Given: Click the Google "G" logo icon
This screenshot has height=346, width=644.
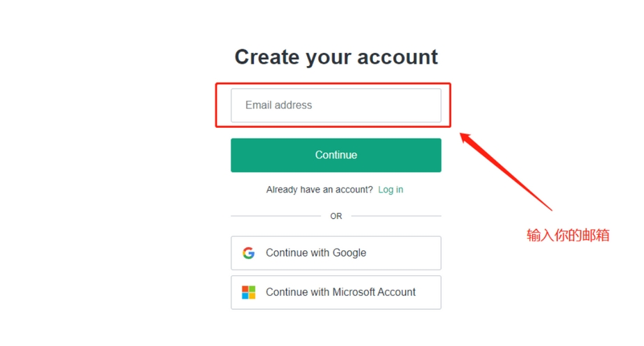Looking at the screenshot, I should [x=248, y=253].
